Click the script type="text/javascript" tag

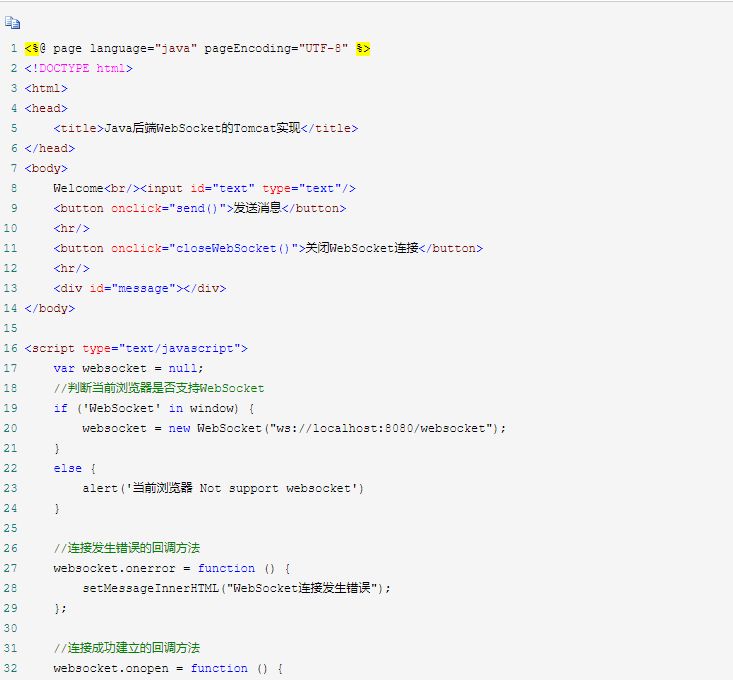(x=136, y=348)
